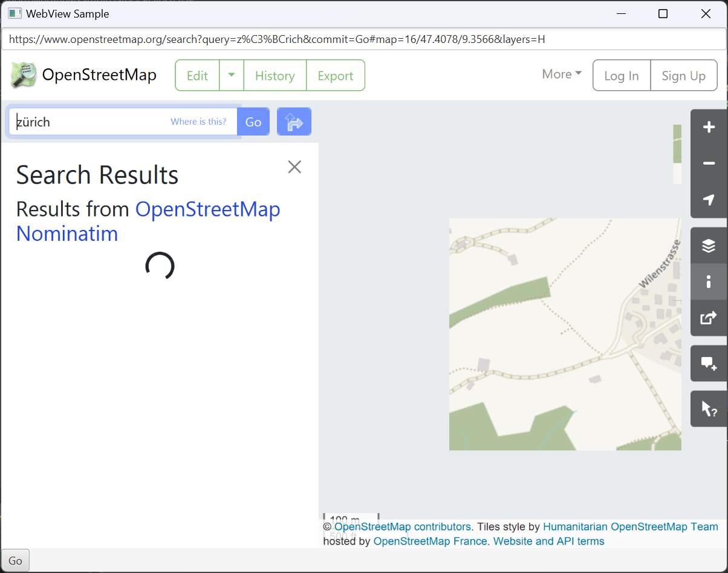Open the History tab
This screenshot has height=573, width=728.
pos(275,76)
